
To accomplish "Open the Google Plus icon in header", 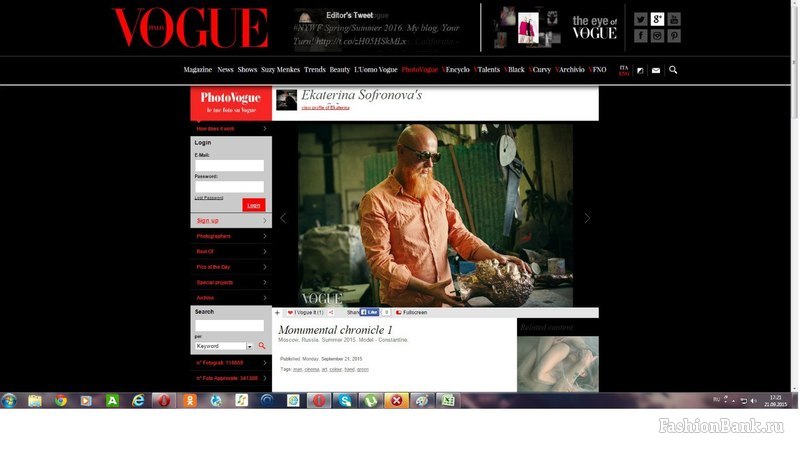I will pyautogui.click(x=657, y=19).
